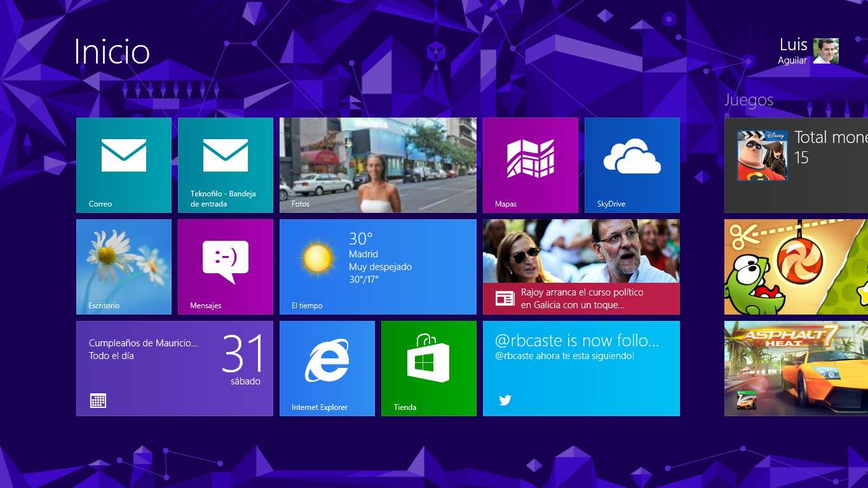
Task: Open the Fotos photo tile
Action: pyautogui.click(x=378, y=165)
